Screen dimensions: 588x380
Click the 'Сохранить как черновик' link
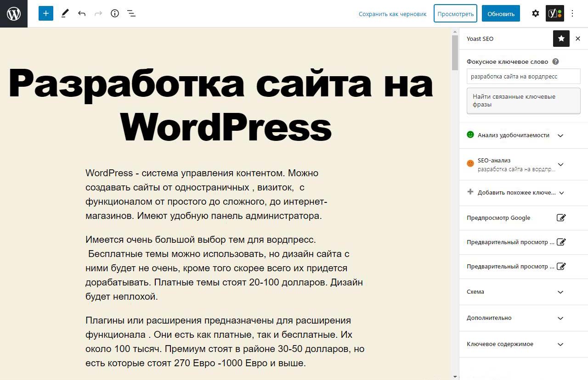[x=392, y=14]
